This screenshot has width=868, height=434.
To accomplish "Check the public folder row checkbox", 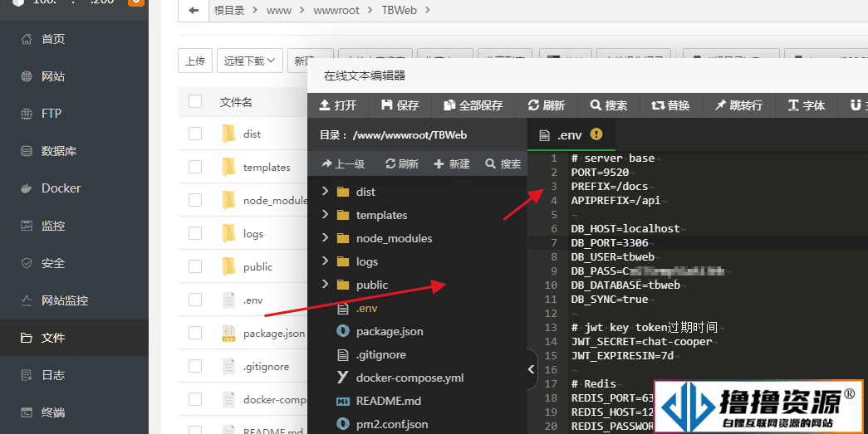I will coord(195,266).
